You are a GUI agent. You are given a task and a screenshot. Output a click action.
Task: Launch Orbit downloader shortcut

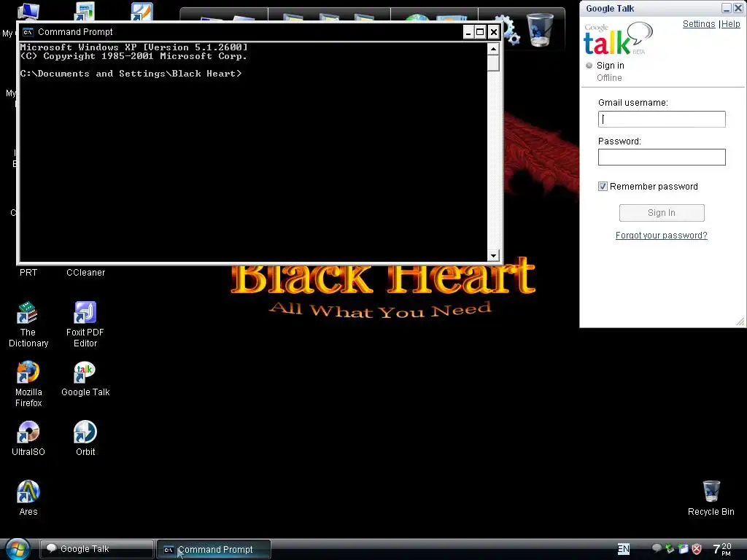(x=85, y=438)
